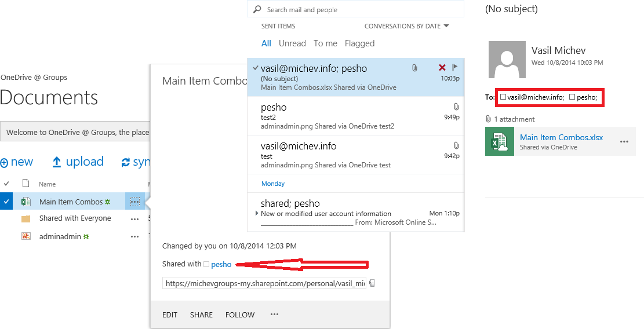The image size is (644, 329).
Task: Click presence box beside Shared with pesho
Action: coord(206,264)
